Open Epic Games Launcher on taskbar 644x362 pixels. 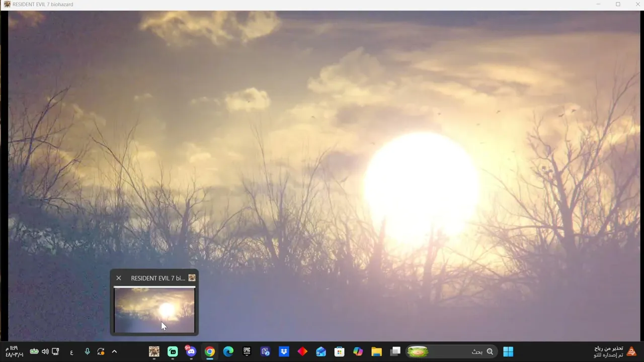pyautogui.click(x=247, y=351)
